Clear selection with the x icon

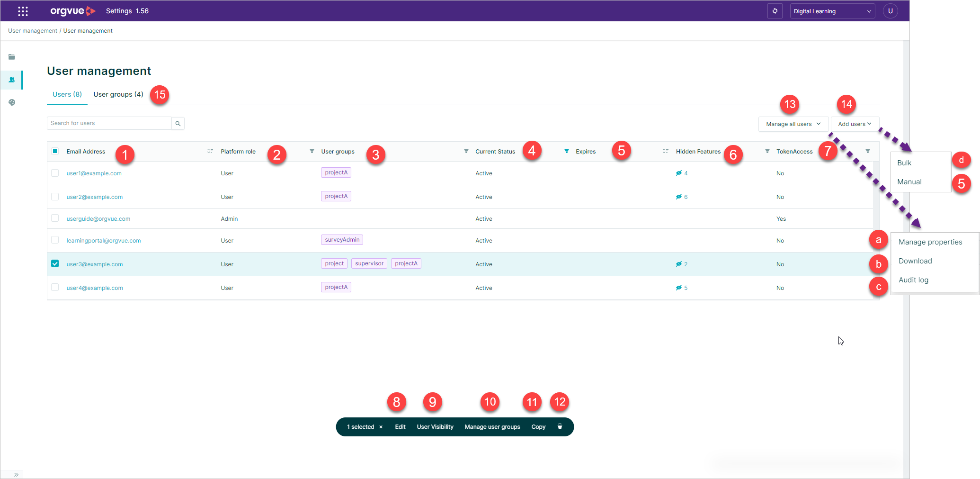381,427
